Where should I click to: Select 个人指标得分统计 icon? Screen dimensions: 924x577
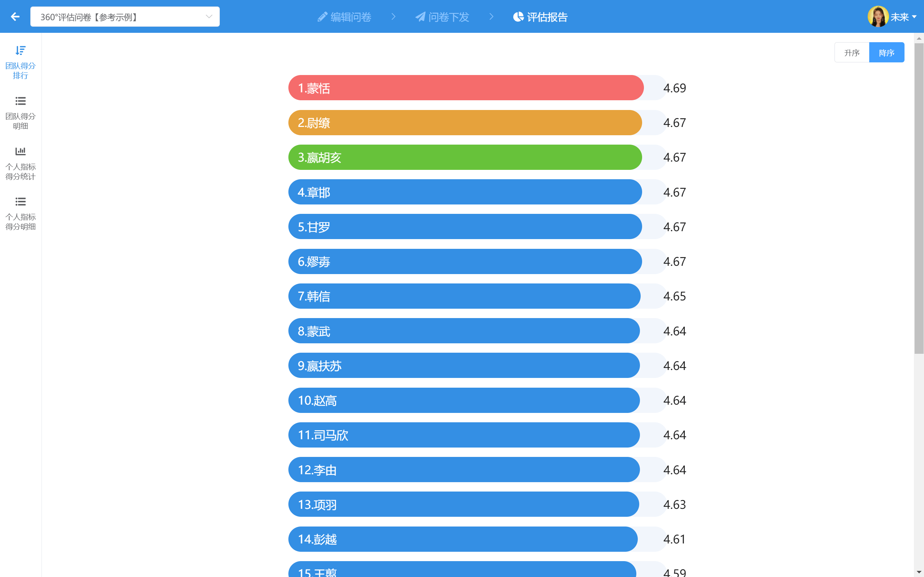pyautogui.click(x=21, y=151)
